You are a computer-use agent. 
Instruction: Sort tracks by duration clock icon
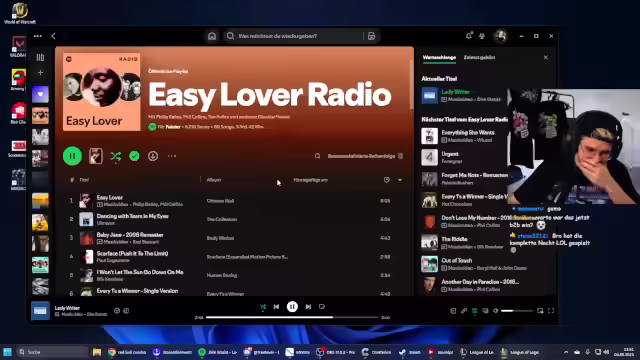(387, 180)
